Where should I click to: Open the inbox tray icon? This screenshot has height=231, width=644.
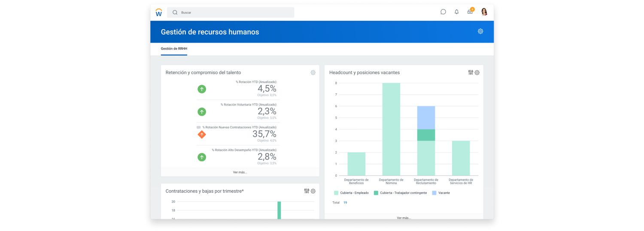coord(470,12)
